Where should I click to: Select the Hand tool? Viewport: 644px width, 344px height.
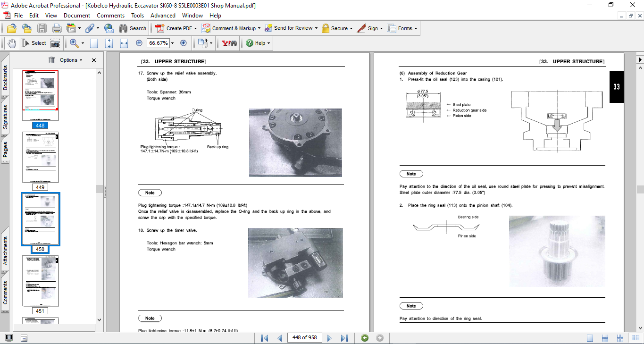click(x=11, y=43)
